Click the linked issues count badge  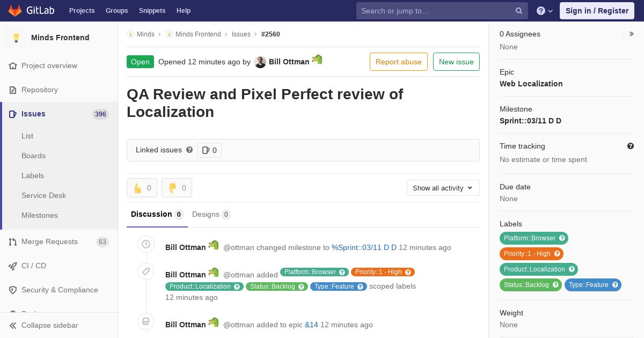point(209,150)
